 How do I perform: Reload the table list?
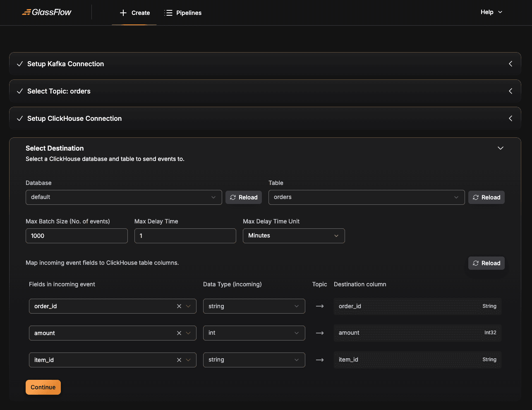(x=486, y=197)
